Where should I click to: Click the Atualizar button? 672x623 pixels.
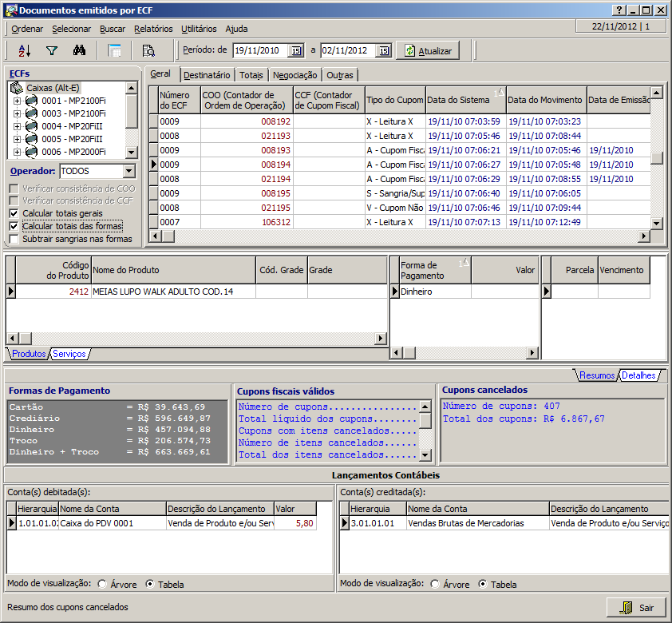pos(428,50)
